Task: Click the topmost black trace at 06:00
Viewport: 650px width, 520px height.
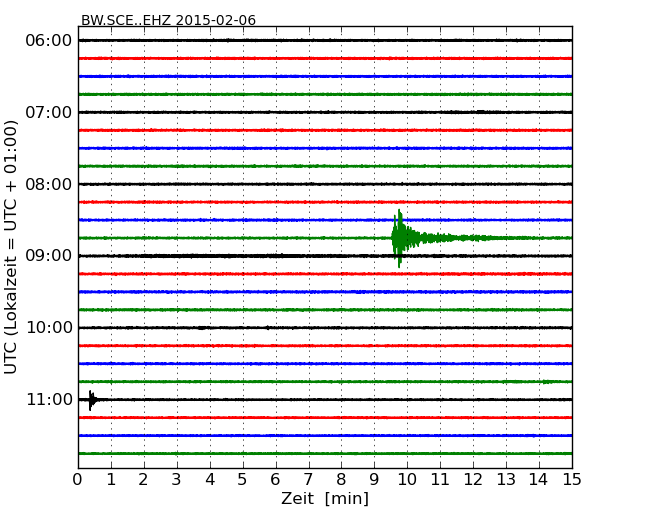Action: 325,40
